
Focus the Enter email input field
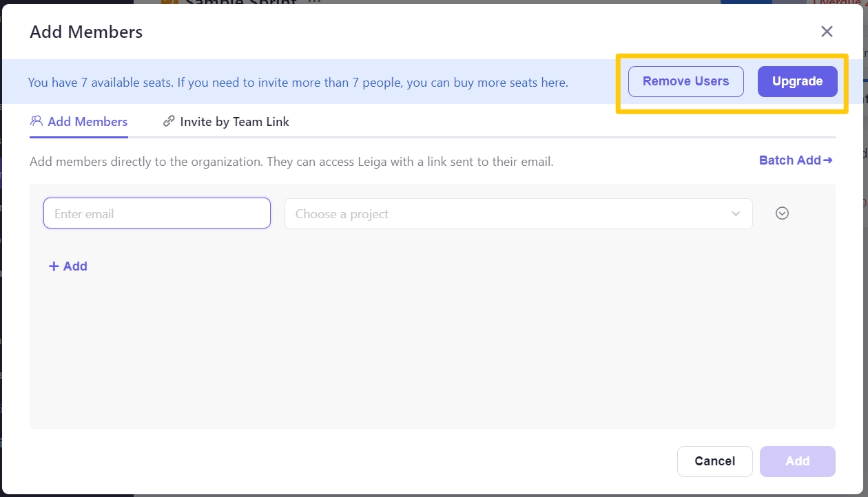click(157, 213)
